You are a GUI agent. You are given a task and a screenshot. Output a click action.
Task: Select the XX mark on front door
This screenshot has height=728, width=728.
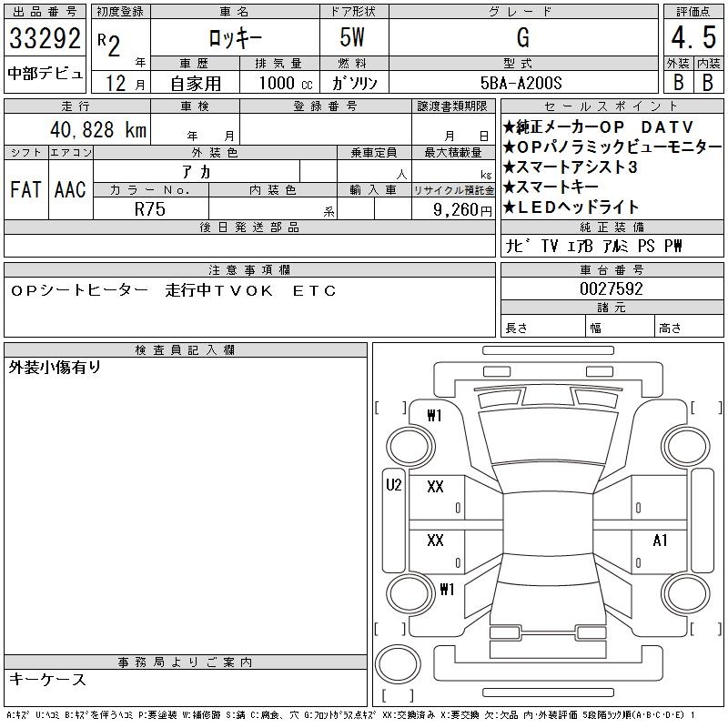coord(435,487)
